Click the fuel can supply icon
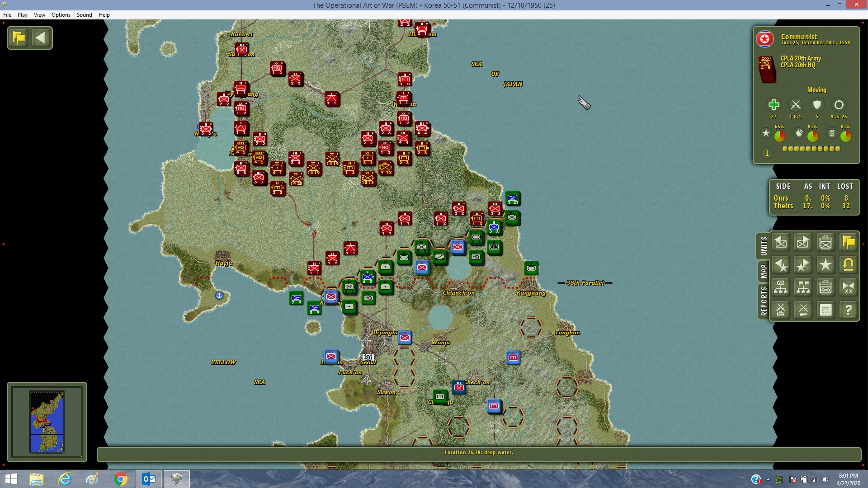 (x=832, y=133)
